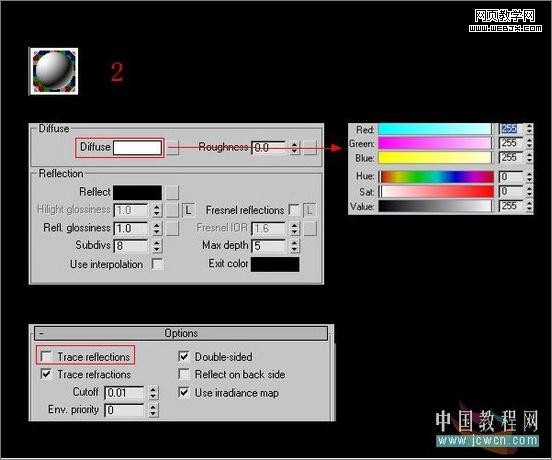The image size is (552, 460).
Task: Adjust the Cutoff spinner arrows
Action: (x=153, y=392)
